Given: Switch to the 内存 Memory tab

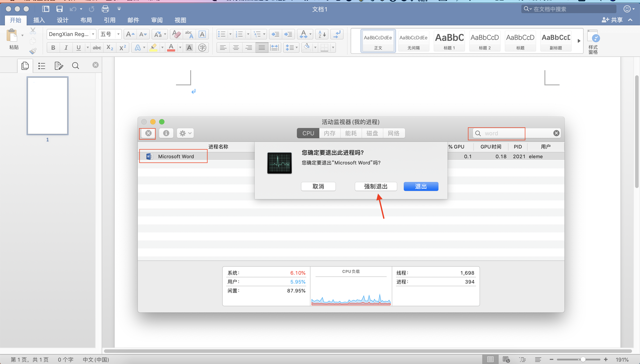Looking at the screenshot, I should tap(330, 133).
